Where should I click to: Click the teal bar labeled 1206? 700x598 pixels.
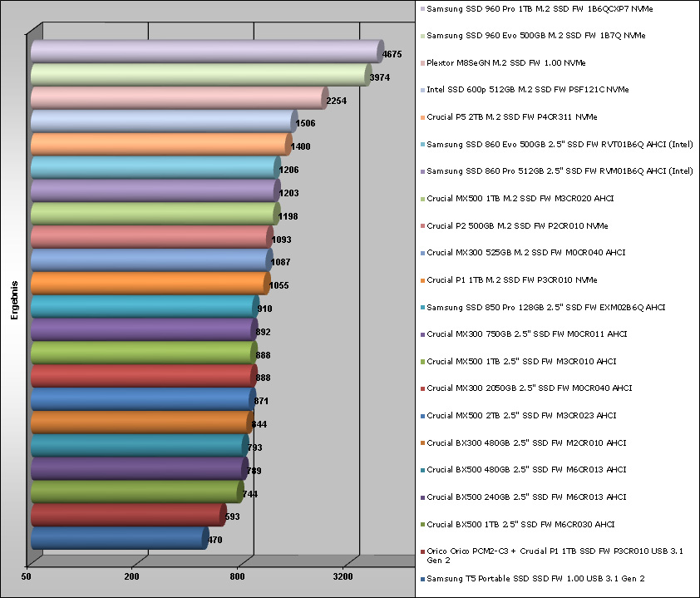coord(155,167)
